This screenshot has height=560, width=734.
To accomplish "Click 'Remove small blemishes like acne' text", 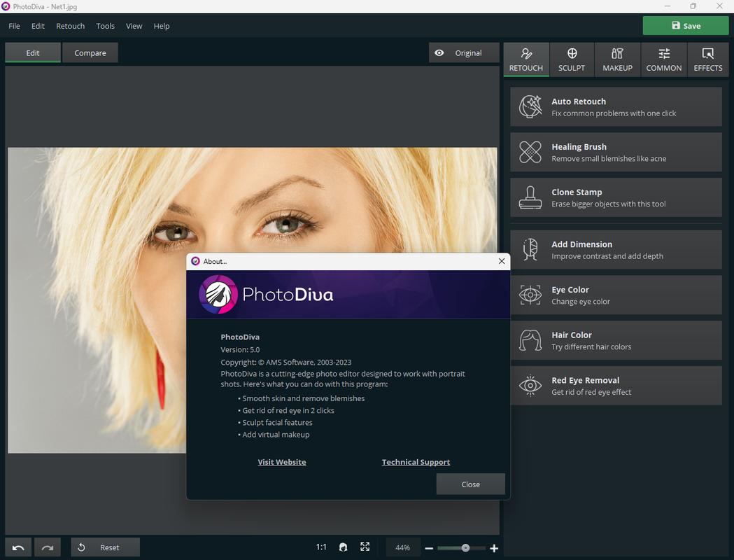I will (x=609, y=159).
